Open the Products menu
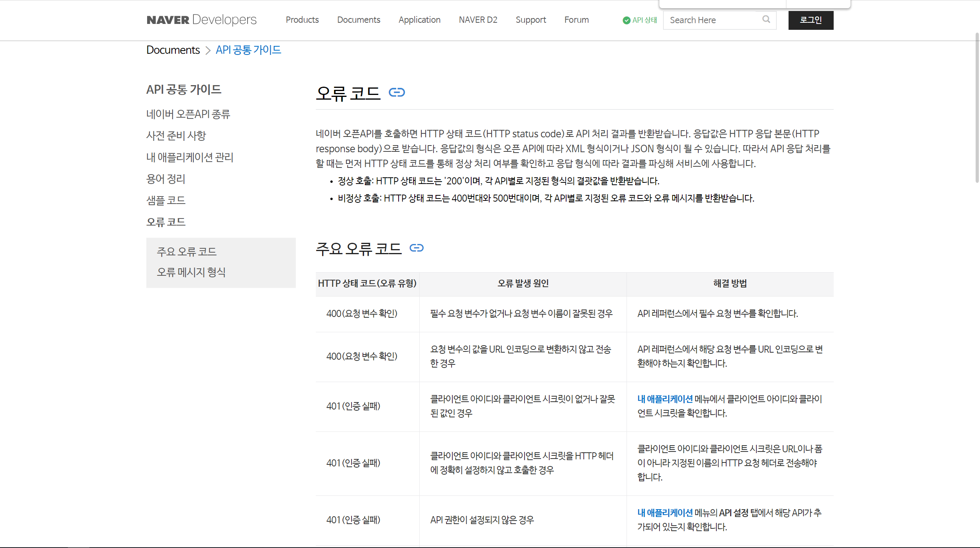 coord(302,20)
